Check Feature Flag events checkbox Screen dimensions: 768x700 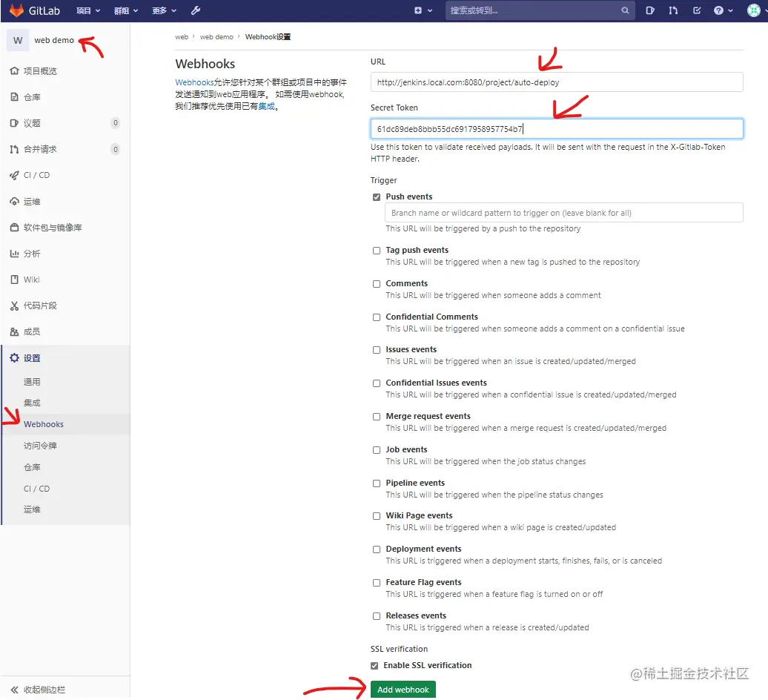click(376, 582)
